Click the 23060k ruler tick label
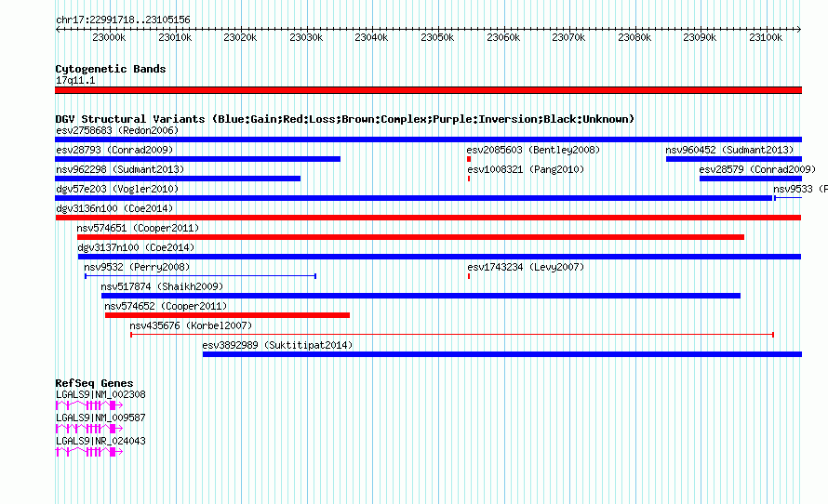 (503, 37)
